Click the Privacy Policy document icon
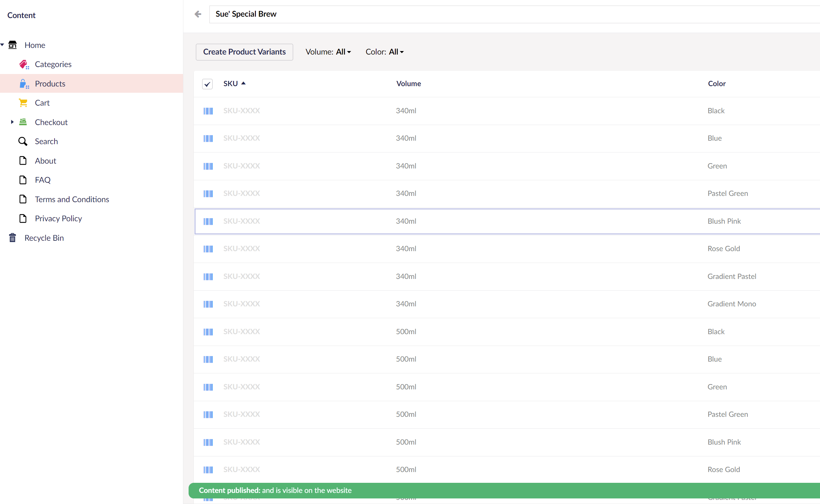This screenshot has width=820, height=504. [23, 218]
